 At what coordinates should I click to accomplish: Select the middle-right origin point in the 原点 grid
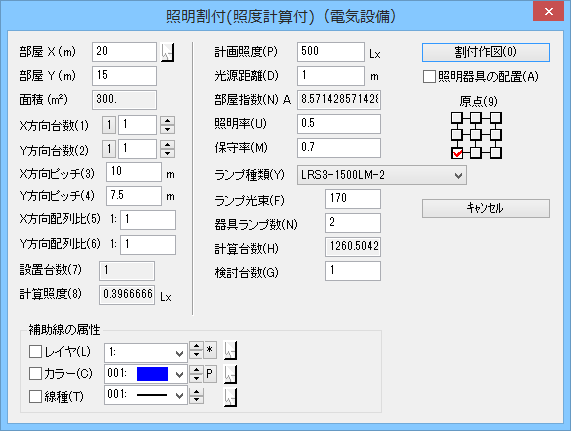(495, 135)
